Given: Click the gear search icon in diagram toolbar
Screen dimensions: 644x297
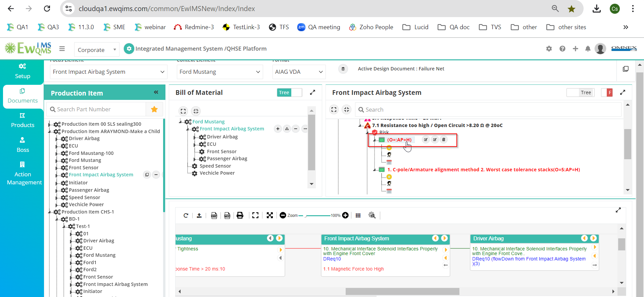Looking at the screenshot, I should (x=372, y=216).
